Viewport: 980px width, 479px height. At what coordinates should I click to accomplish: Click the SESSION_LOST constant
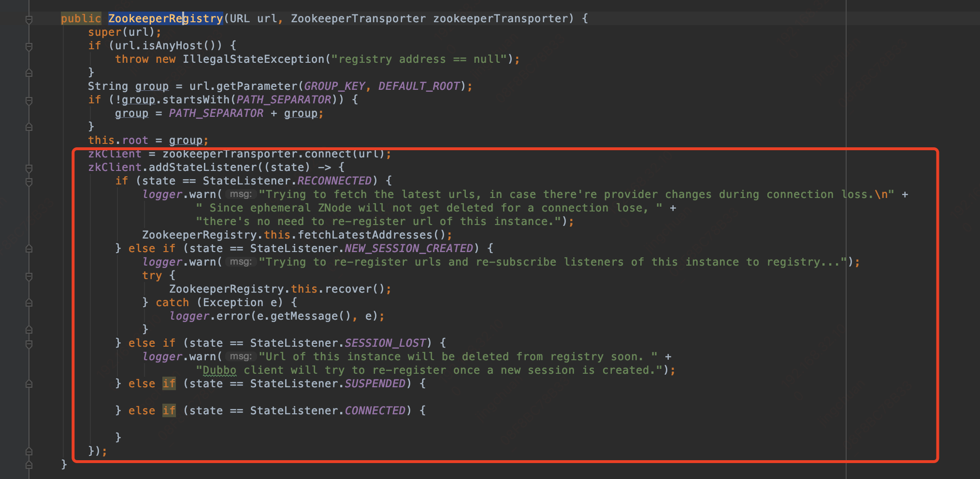(x=385, y=343)
